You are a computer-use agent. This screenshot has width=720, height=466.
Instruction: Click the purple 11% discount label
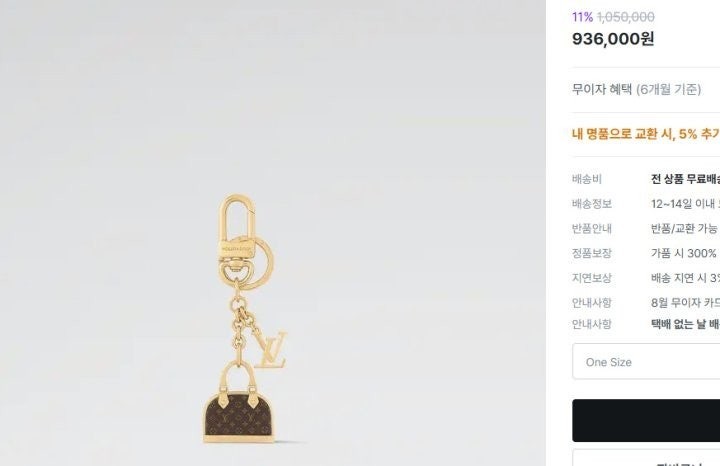click(x=582, y=16)
